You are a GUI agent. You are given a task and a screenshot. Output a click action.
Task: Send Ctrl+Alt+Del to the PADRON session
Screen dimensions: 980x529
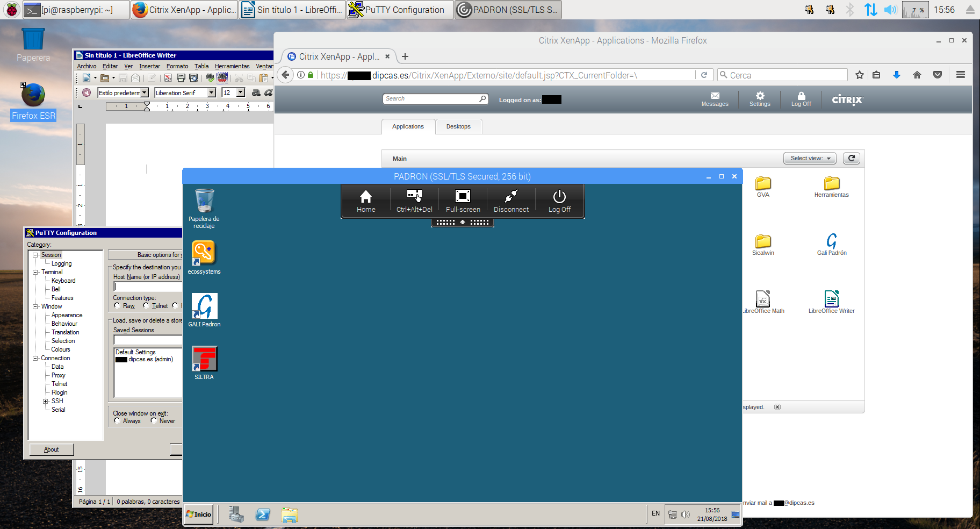pos(414,202)
